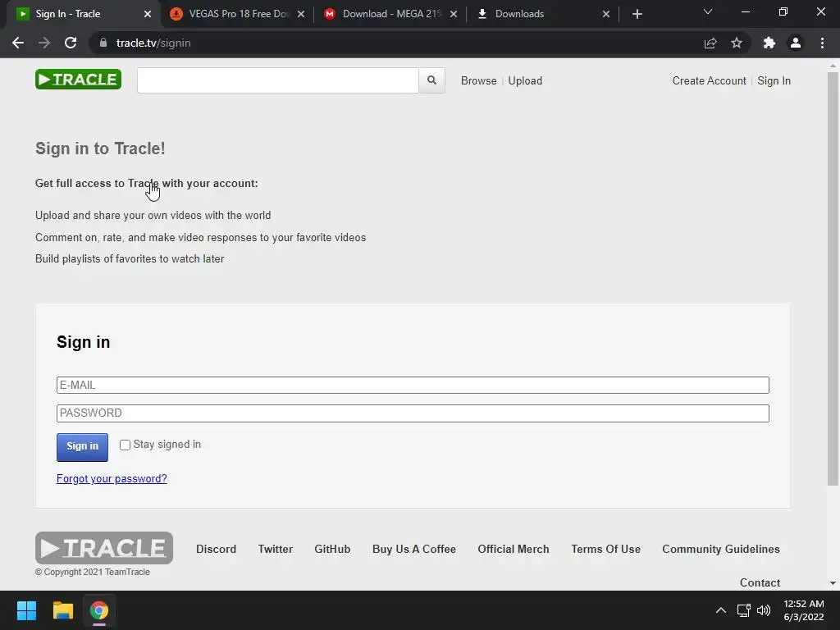Click the 'Sign in to Tracle!' heading
Screen dimensions: 840x630
[100, 148]
